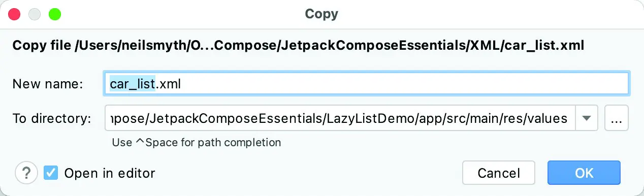Click the New name label

click(x=47, y=84)
